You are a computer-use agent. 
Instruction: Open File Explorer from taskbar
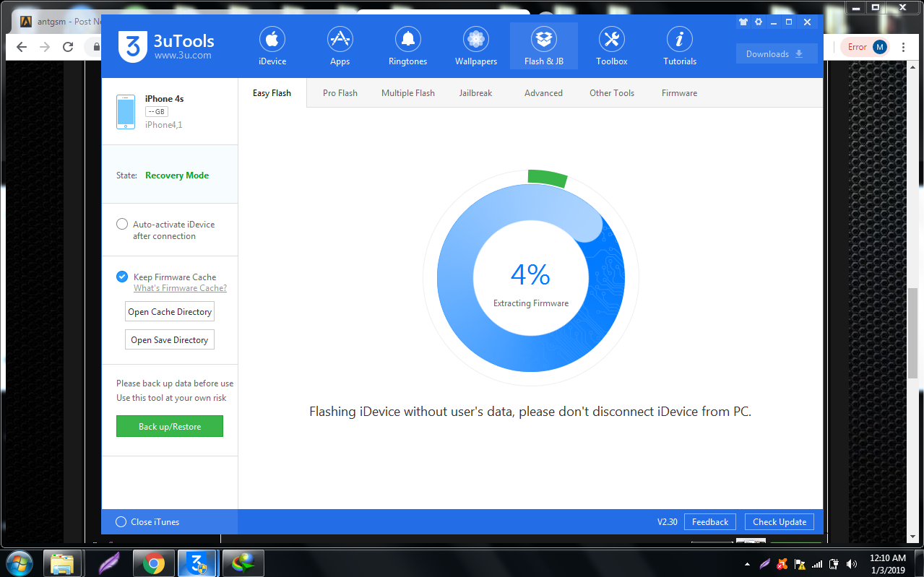pyautogui.click(x=61, y=563)
